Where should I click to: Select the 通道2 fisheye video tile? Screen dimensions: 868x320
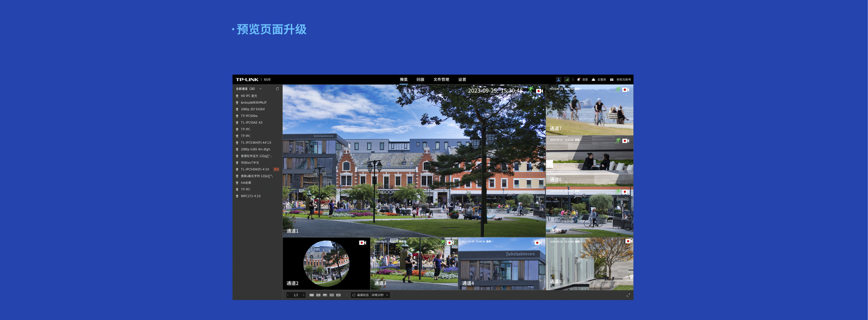326,264
